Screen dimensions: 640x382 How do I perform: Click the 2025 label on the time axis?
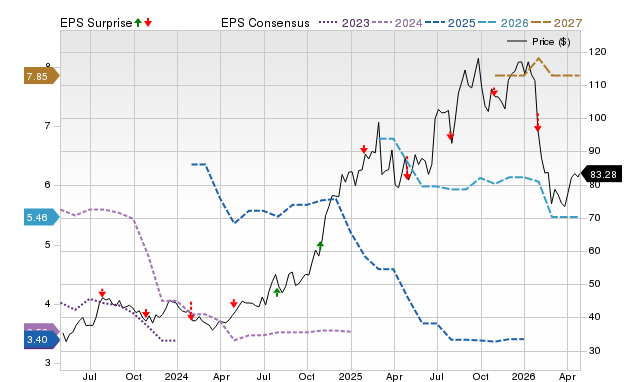350,376
